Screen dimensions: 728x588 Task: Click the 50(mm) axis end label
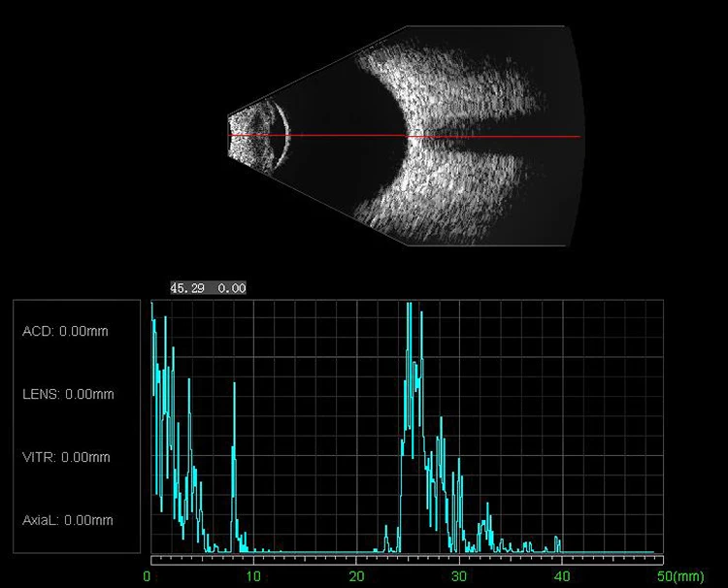point(680,575)
